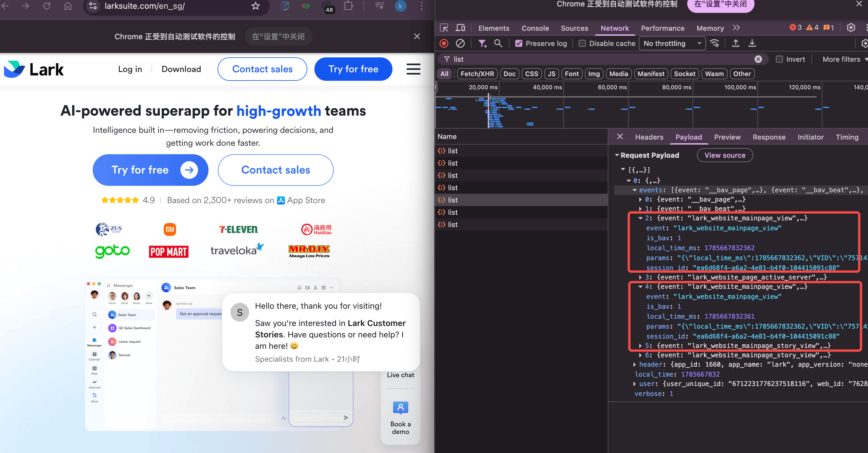The image size is (868, 453).
Task: Show more DevTools tabs chevron
Action: pos(736,28)
